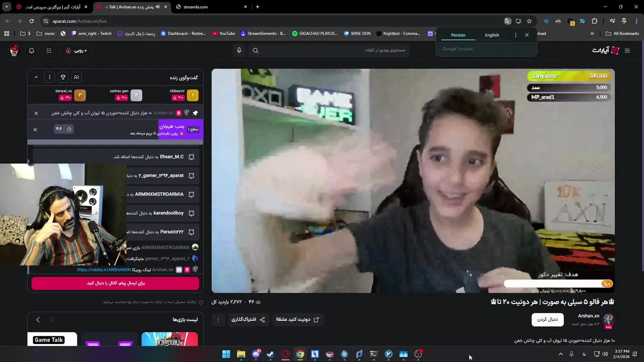
Task: Select danyal_vs rank 3 badge
Action: click(x=79, y=95)
